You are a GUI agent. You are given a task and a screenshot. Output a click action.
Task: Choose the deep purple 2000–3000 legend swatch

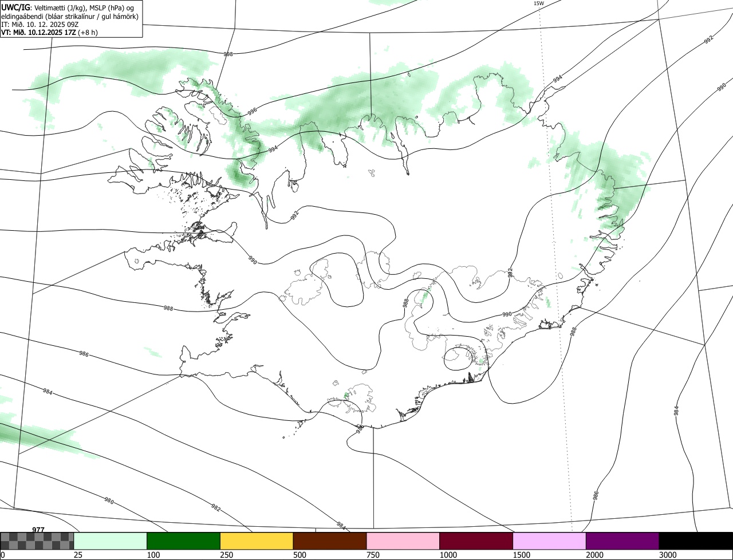click(622, 541)
